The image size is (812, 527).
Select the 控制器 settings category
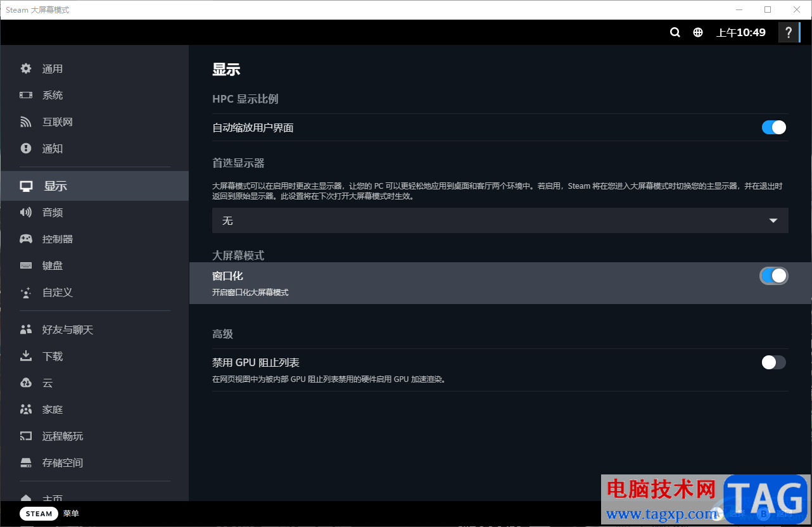coord(94,239)
